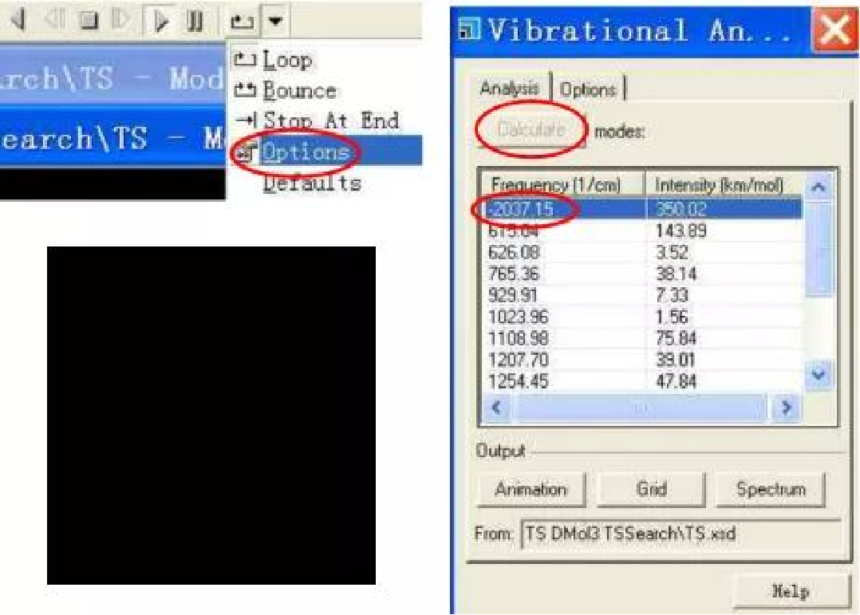
Task: Open the animation mode dropdown arrow
Action: [275, 21]
